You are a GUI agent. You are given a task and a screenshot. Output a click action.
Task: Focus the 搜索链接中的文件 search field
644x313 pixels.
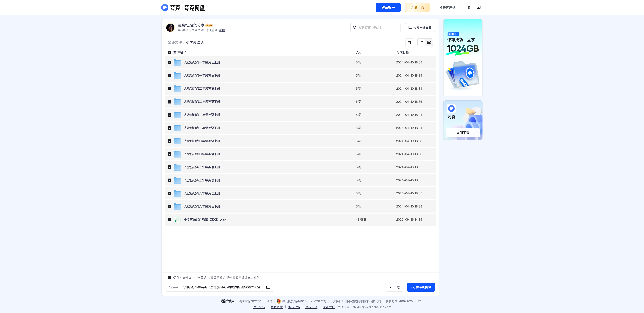point(375,28)
